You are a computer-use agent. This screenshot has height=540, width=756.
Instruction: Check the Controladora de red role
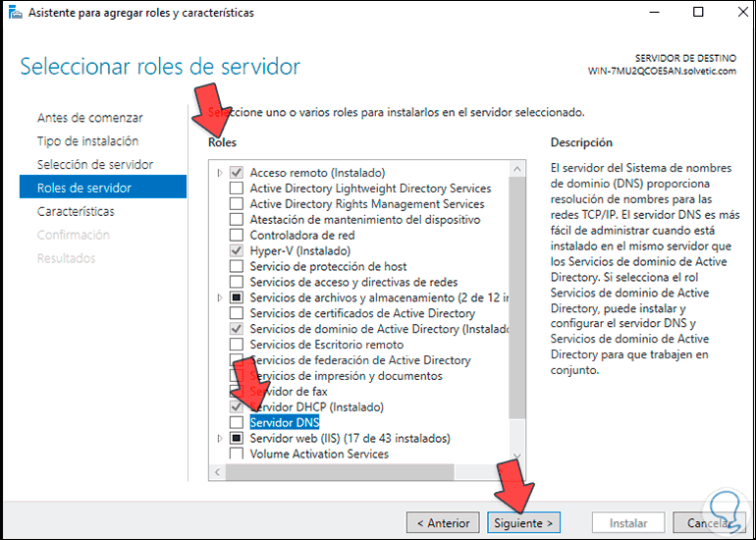(x=237, y=236)
